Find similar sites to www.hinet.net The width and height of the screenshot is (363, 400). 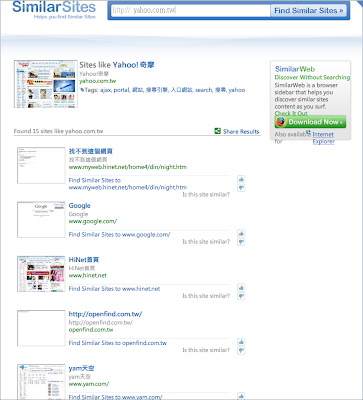coord(114,289)
